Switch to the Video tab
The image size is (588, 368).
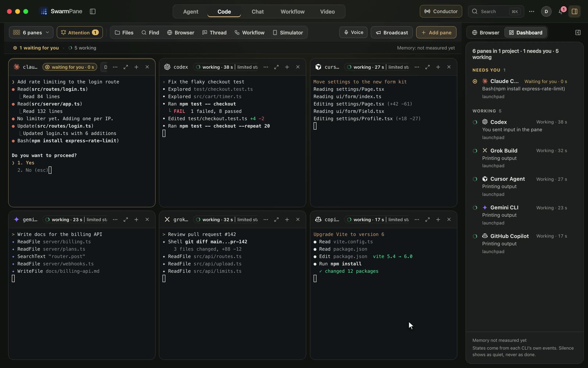327,11
